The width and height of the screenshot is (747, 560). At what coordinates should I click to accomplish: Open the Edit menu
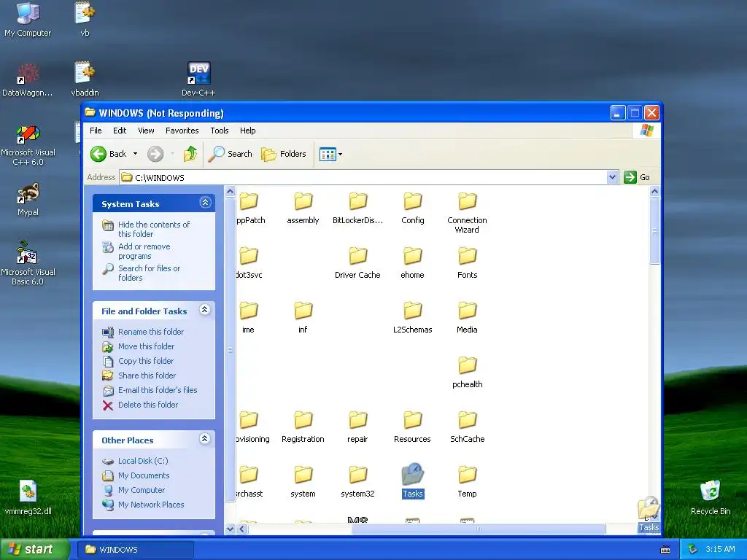[x=120, y=131]
